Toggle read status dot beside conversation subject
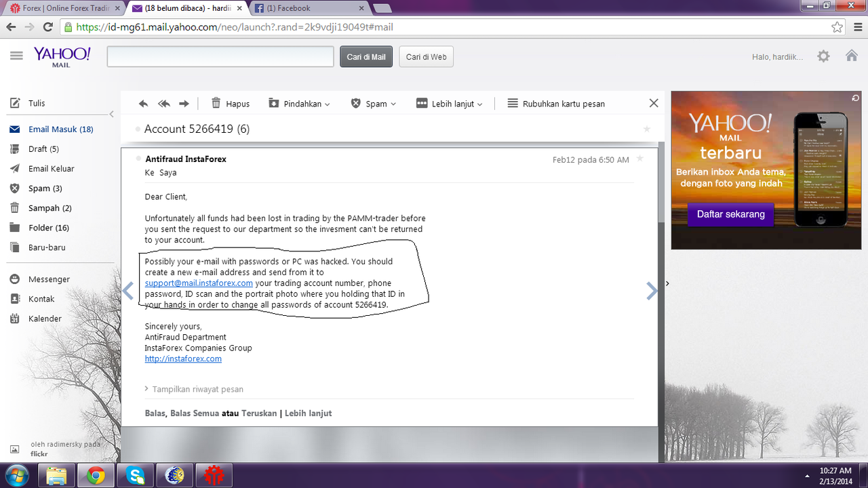Screen dimensions: 868x488 click(138, 129)
